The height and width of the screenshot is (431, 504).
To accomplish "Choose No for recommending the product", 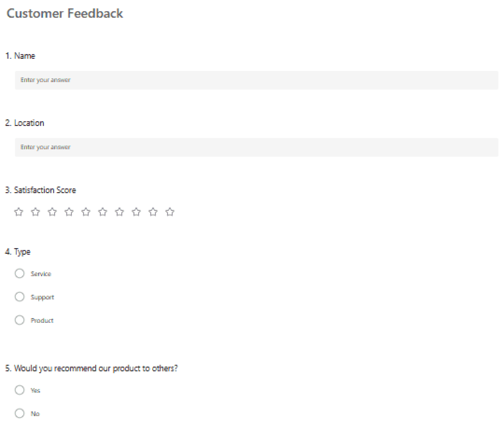I will point(20,413).
